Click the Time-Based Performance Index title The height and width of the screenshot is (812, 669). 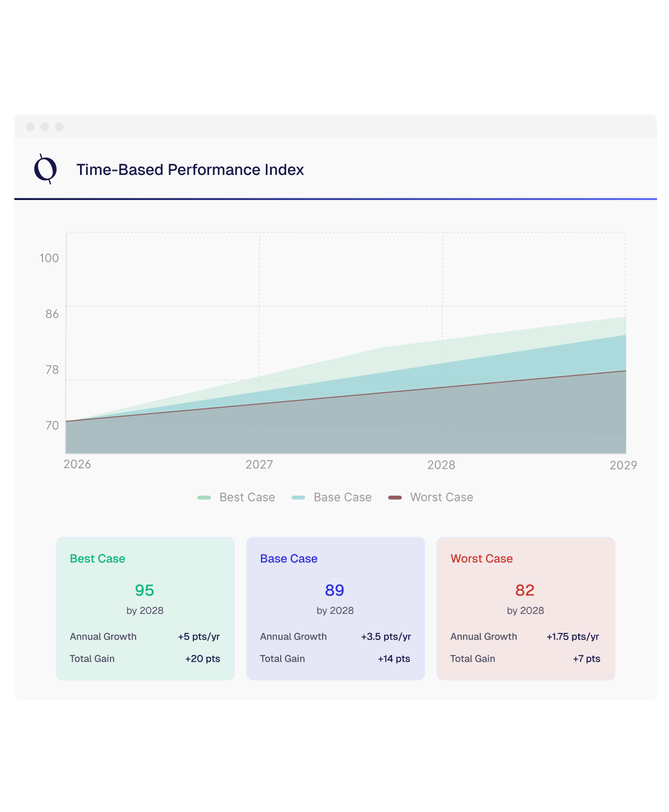click(x=190, y=170)
